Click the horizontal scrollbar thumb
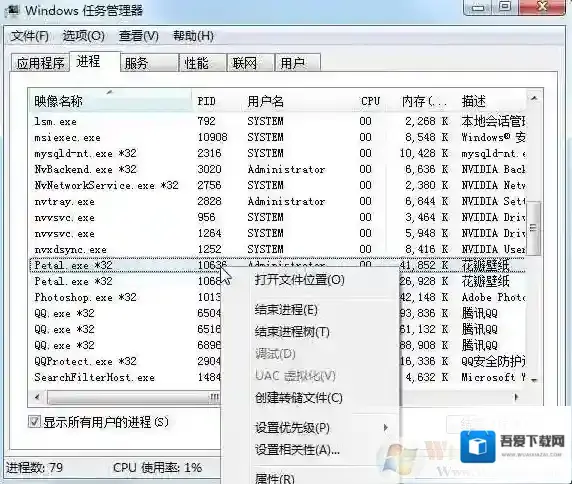 click(x=134, y=397)
